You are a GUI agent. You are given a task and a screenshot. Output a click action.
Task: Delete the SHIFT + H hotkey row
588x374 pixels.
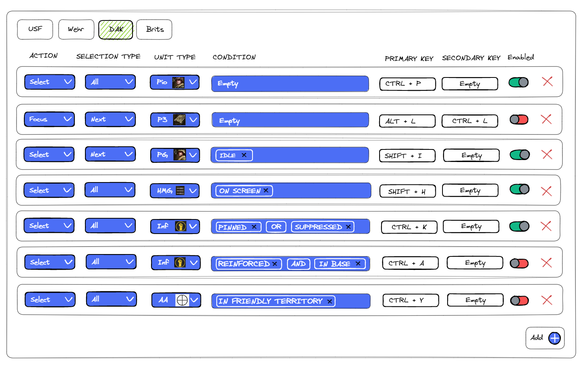click(x=546, y=191)
